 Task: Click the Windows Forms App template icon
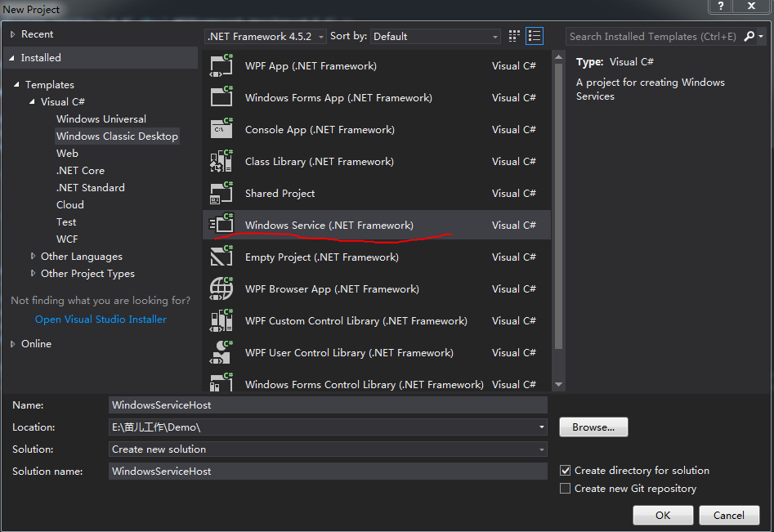point(221,97)
